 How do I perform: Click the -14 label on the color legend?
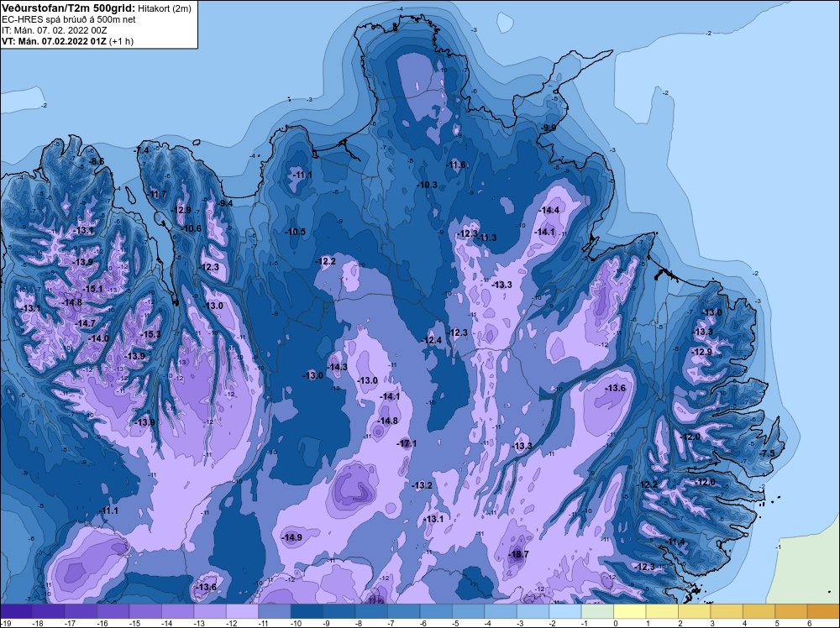(x=166, y=623)
